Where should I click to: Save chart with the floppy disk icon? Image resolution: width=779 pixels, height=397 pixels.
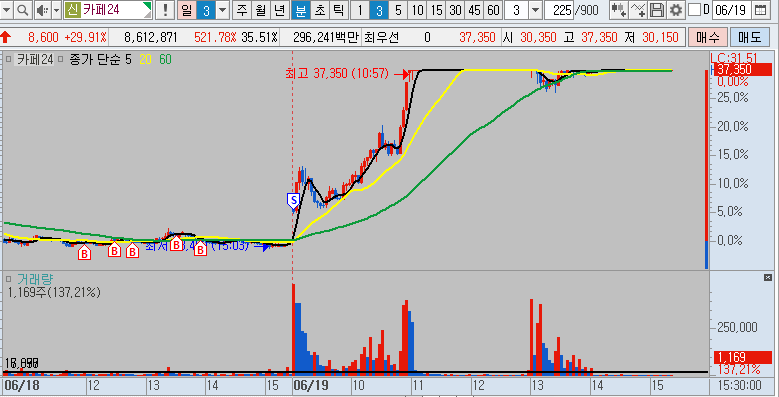657,10
